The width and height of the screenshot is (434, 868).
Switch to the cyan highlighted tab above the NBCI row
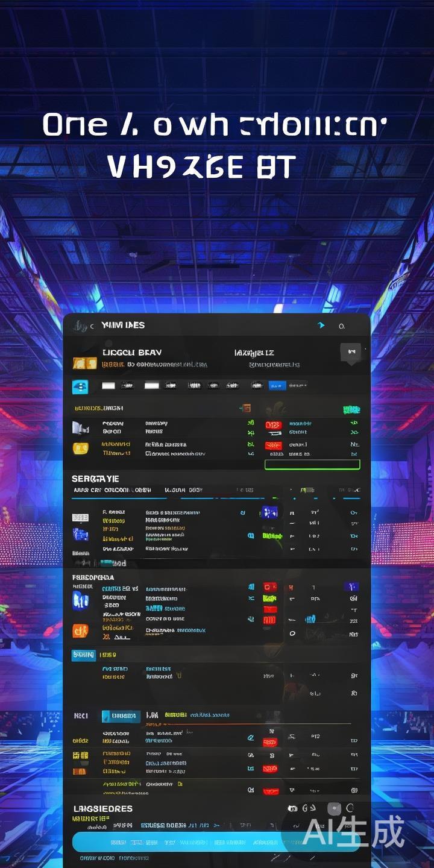point(83,654)
